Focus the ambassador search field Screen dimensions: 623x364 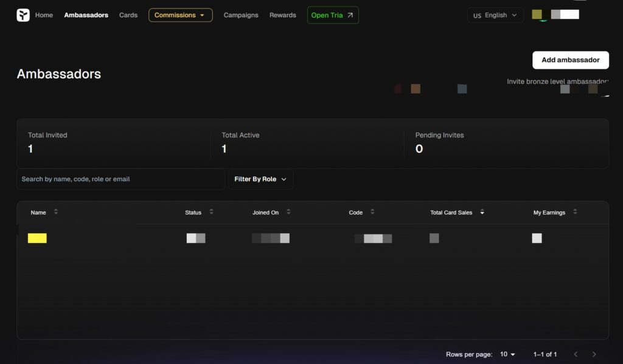point(120,179)
